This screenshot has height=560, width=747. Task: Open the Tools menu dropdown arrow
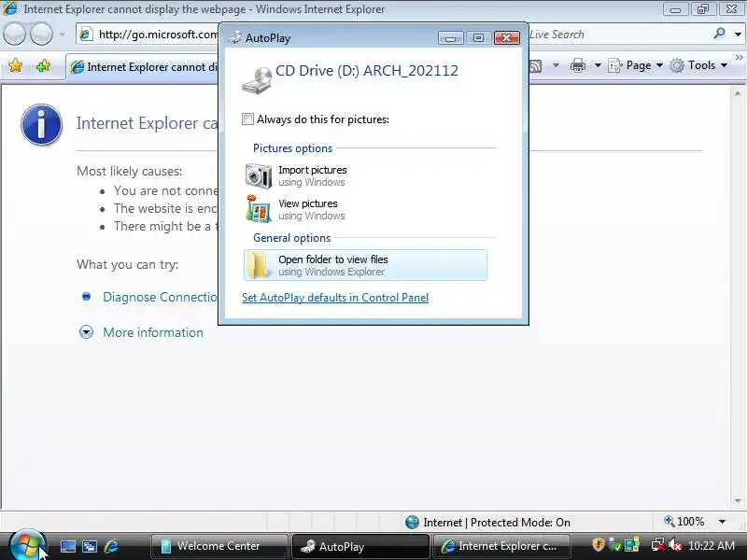point(724,65)
